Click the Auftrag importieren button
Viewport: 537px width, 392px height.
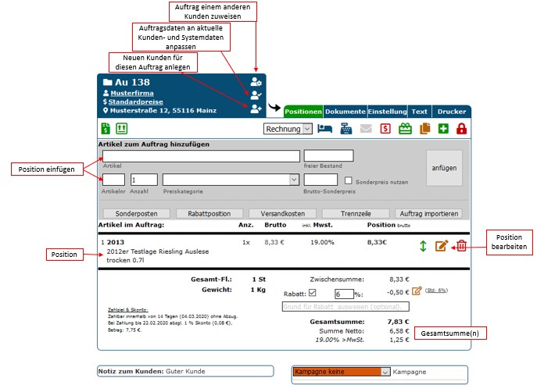(428, 213)
